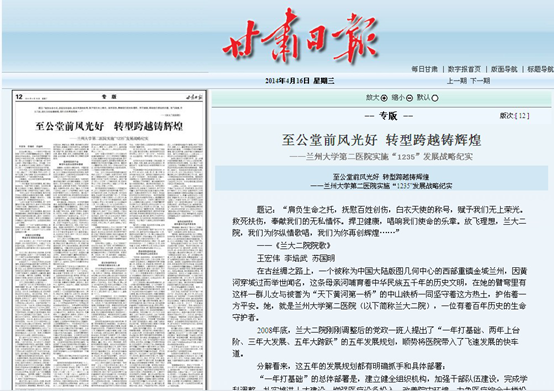Open 标题导航 title navigation

541,69
